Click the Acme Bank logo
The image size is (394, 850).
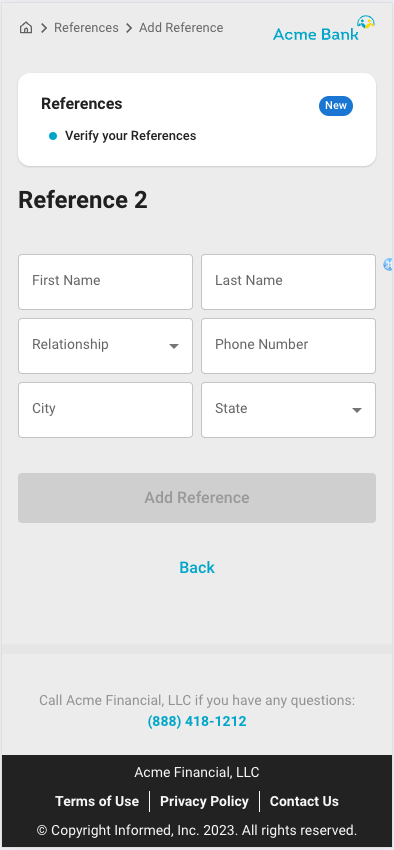click(324, 29)
